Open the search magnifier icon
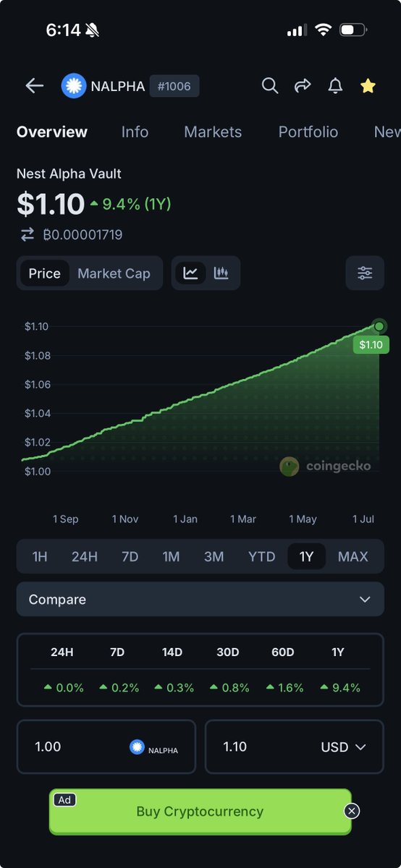This screenshot has height=868, width=401. click(270, 86)
